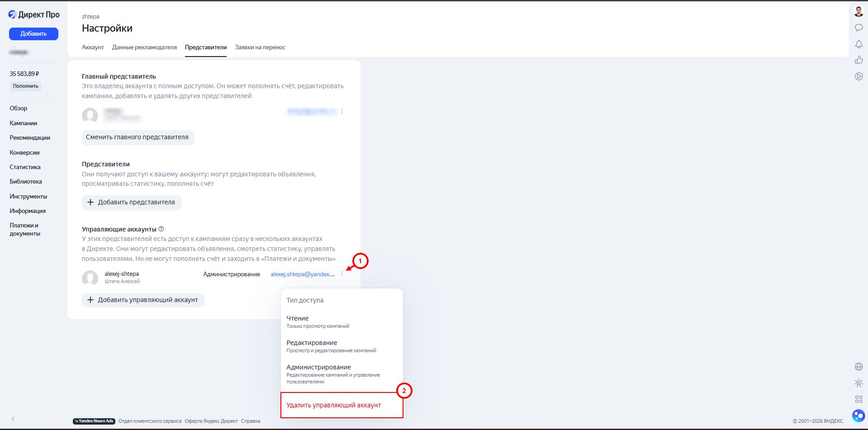Screen dimensions: 868x430
Task: Click the thumbs-up feedback icon
Action: tap(859, 60)
